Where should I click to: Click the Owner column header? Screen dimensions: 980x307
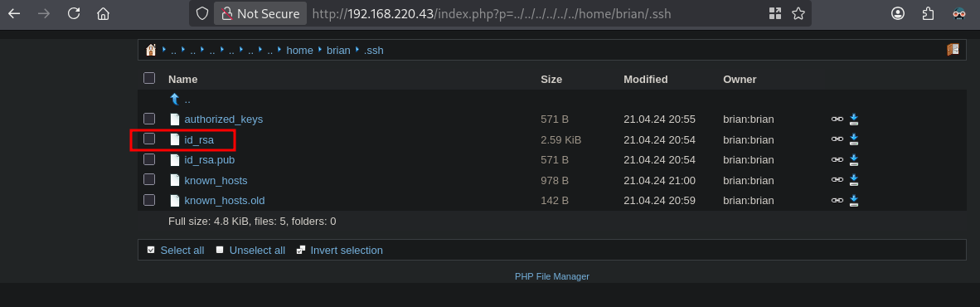pos(740,80)
